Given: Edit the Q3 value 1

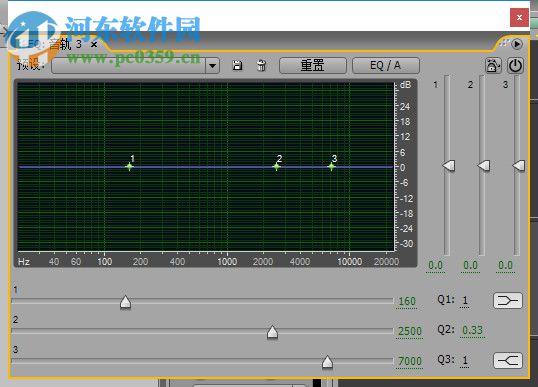Looking at the screenshot, I should [x=465, y=360].
